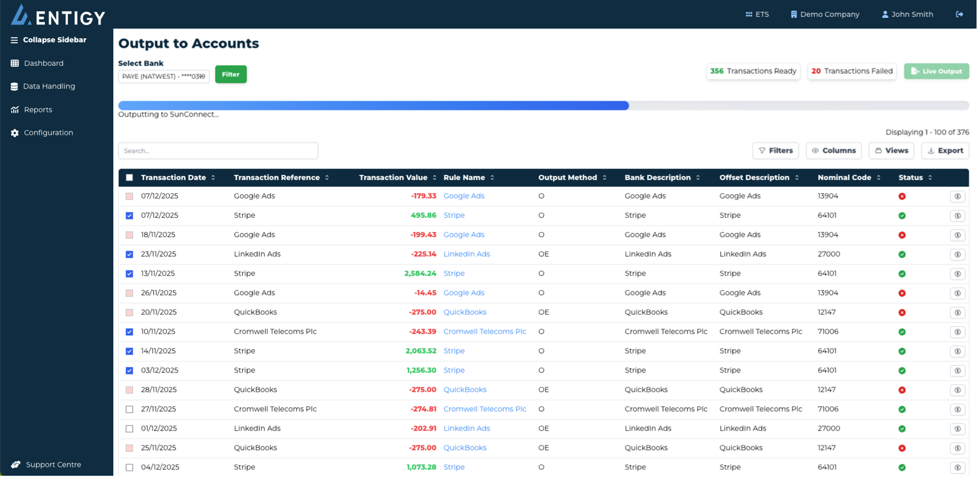Open the Cromwell Telecoms Plc rule link for 10/11/2025
The height and width of the screenshot is (478, 980).
(484, 332)
